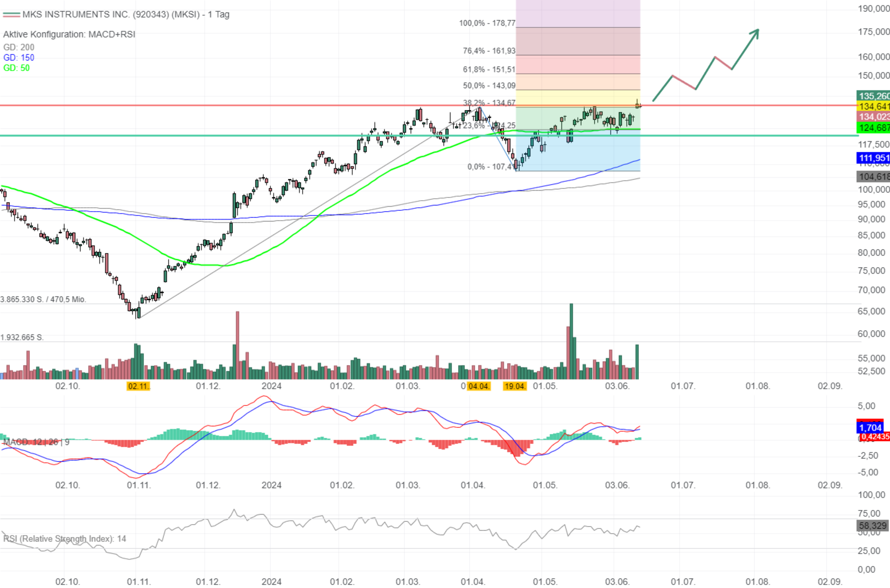The image size is (890, 588).
Task: Select the Fibonacci label '0,0% - 107,41'
Action: coord(491,166)
